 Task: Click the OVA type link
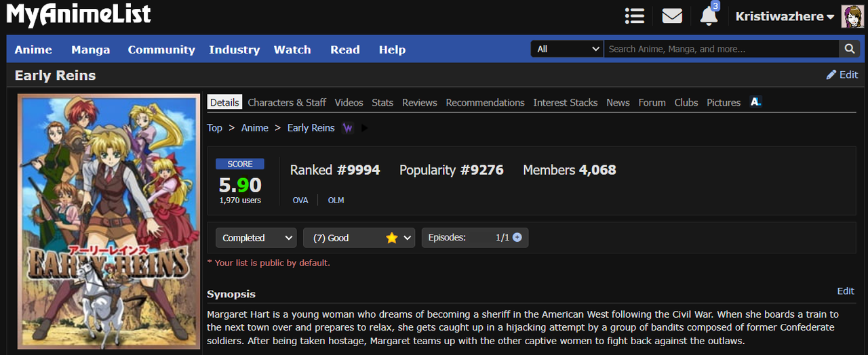click(300, 201)
